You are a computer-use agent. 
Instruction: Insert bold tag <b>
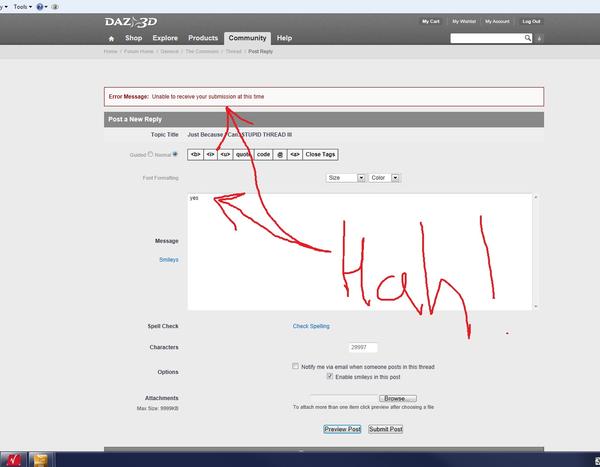pyautogui.click(x=195, y=155)
